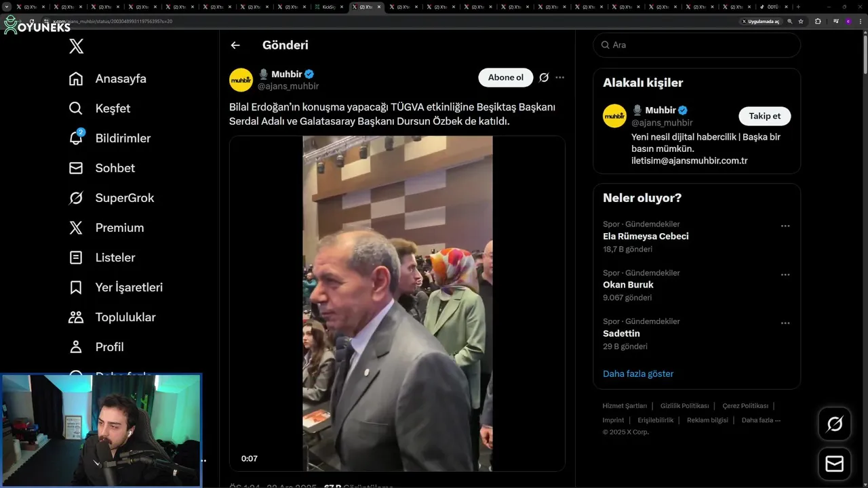Open options for Ela Rümeysa Cebeci trend

(x=785, y=226)
